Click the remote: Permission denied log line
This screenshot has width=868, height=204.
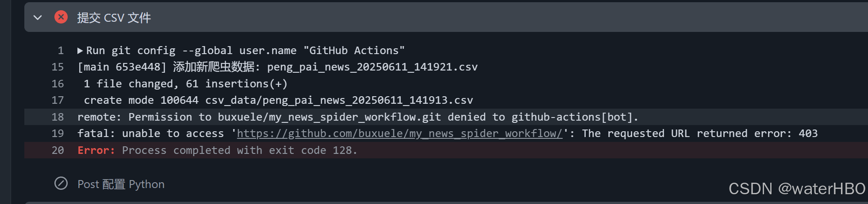pos(358,117)
